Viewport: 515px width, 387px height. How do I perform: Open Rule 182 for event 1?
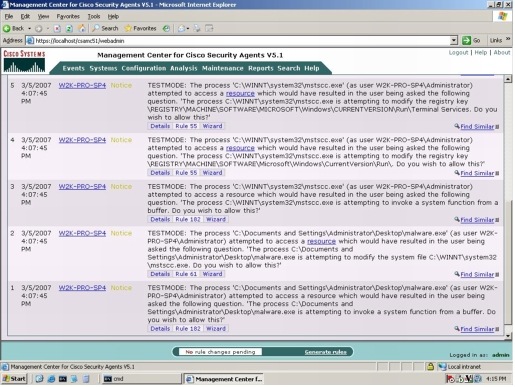[x=188, y=329]
